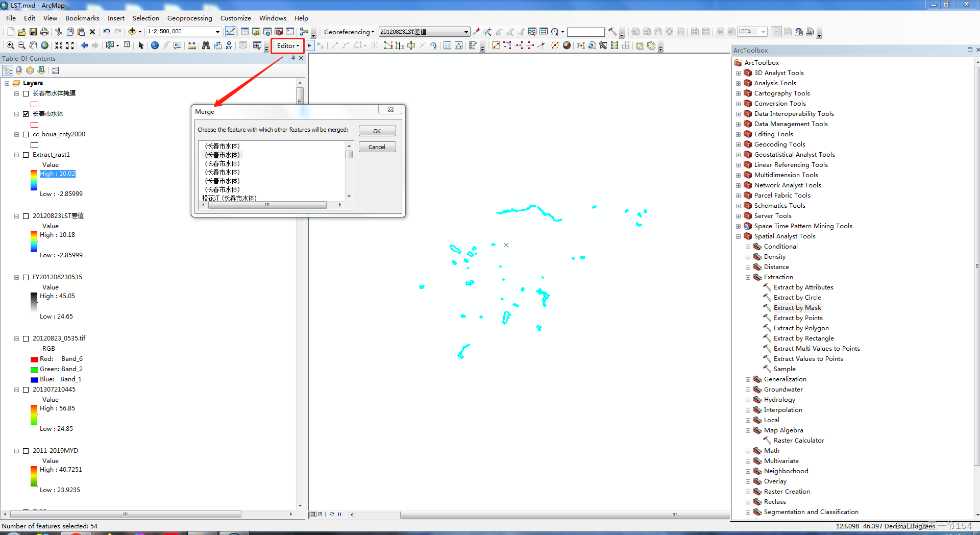Select the Identify tool icon

coord(155,45)
